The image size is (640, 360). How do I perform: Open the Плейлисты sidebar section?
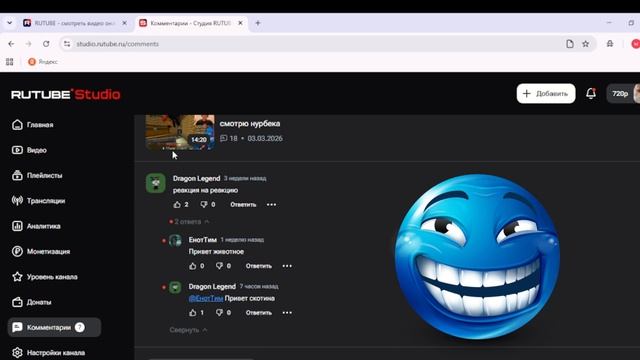pyautogui.click(x=37, y=175)
